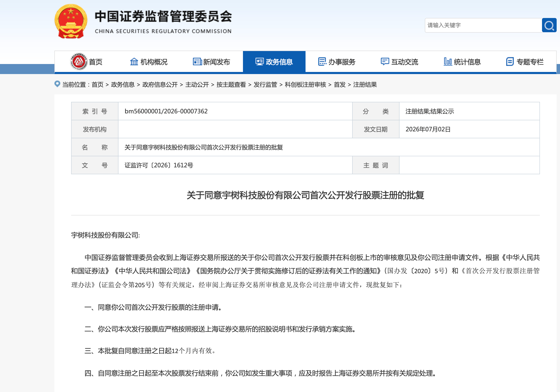The image size is (560, 392).
Task: Click the document number 证监许可〔2026〕1612号
Action: coord(159,165)
